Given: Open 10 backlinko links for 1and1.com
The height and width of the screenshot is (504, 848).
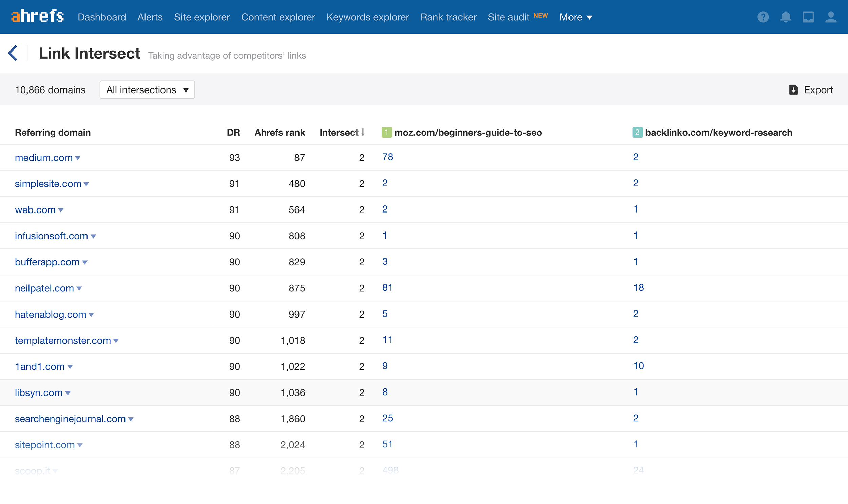Looking at the screenshot, I should [x=639, y=366].
